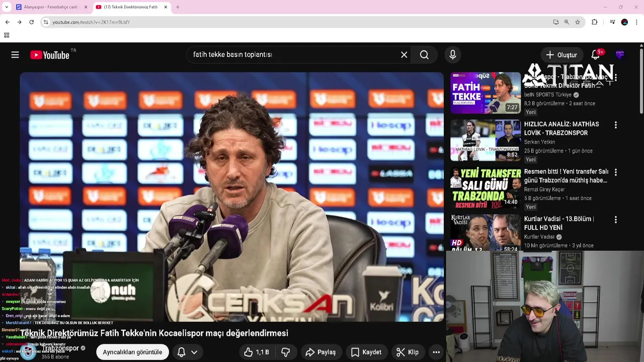Open options menu for Resmen bitti video
This screenshot has height=362, width=644.
[x=615, y=172]
